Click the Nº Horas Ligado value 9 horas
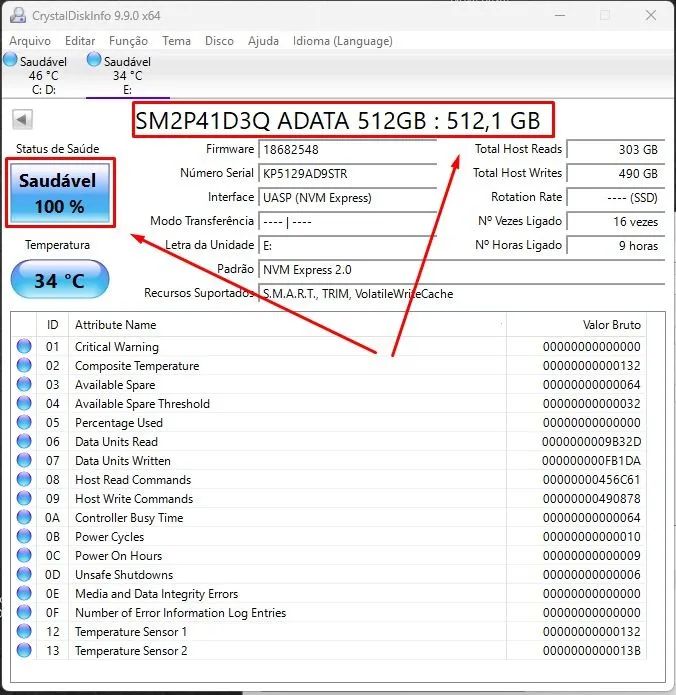Viewport: 676px width, 695px height. click(x=616, y=246)
